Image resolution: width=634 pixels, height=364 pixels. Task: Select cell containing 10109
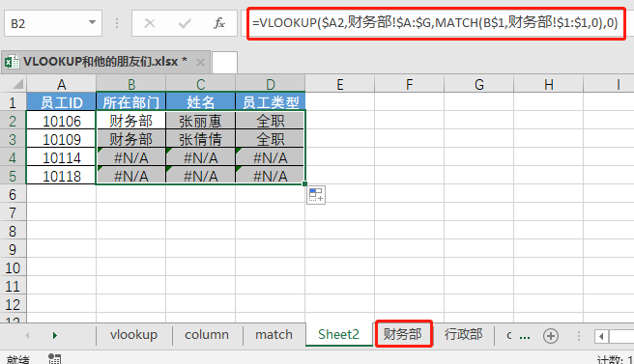pyautogui.click(x=62, y=139)
